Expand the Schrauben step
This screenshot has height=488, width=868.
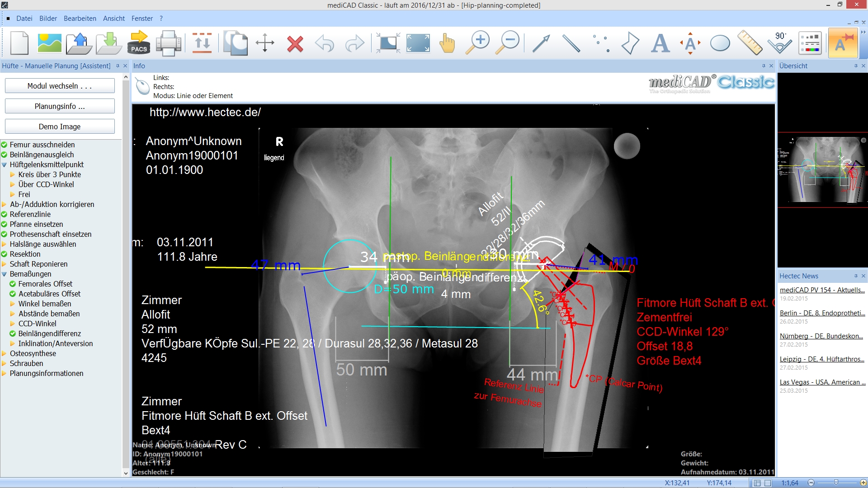point(5,364)
